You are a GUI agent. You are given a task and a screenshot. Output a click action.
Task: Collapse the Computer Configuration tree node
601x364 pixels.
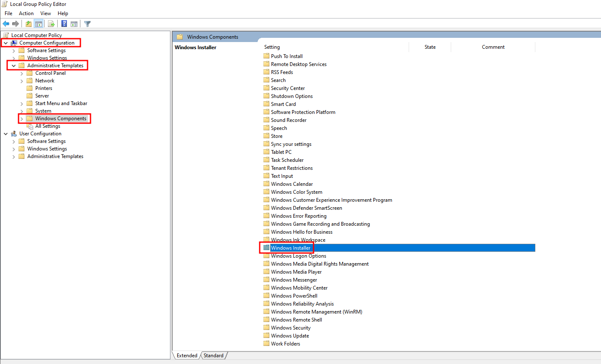point(5,43)
